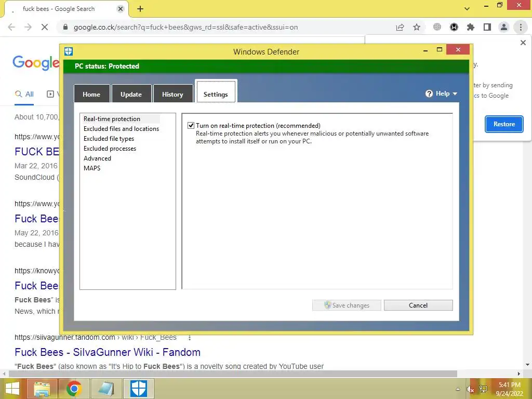This screenshot has height=399, width=532.
Task: Open the Home tab in Windows Defender
Action: (x=91, y=94)
